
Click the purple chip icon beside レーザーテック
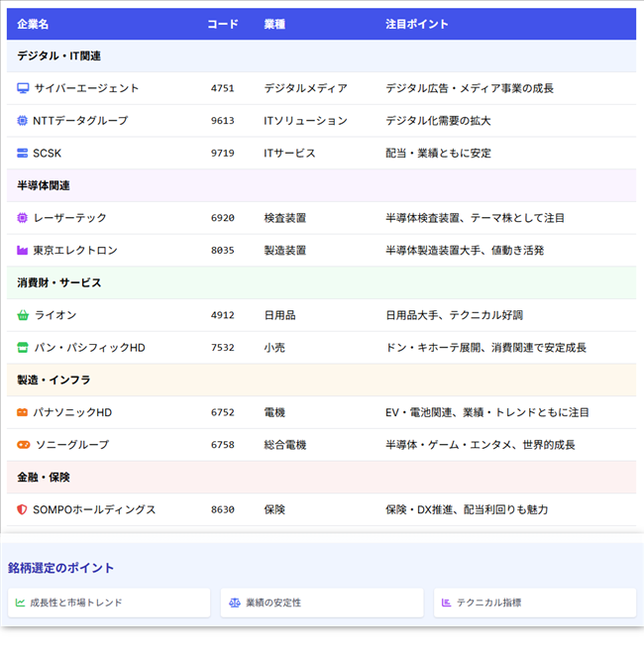click(x=23, y=218)
